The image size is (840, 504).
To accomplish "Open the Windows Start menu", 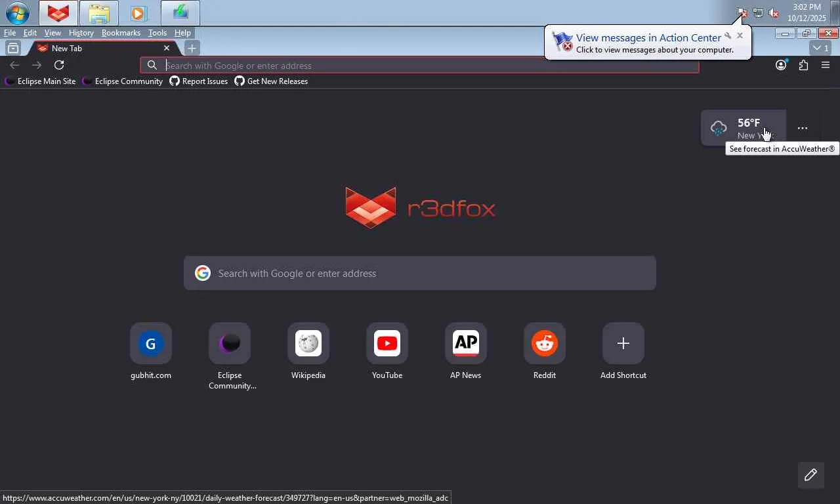I will (x=17, y=12).
